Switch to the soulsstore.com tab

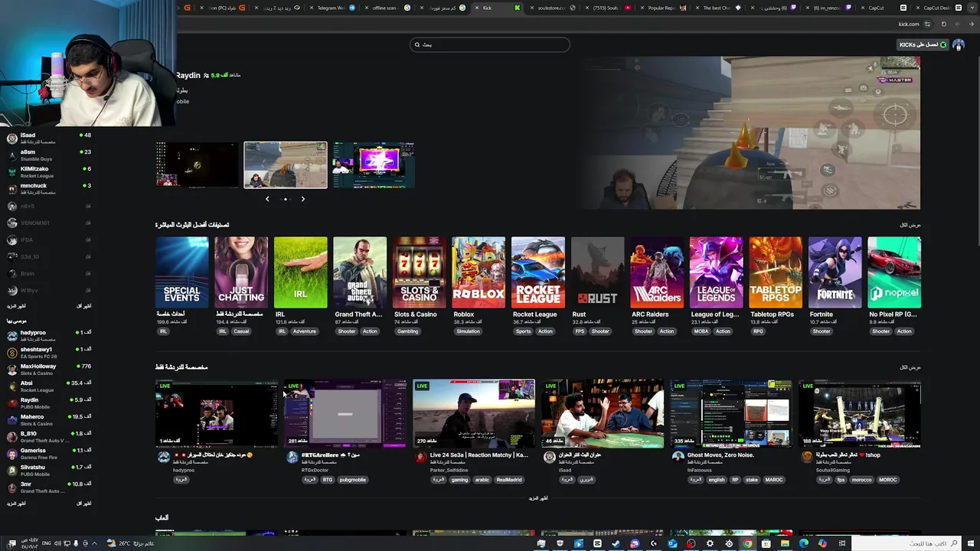pyautogui.click(x=553, y=8)
